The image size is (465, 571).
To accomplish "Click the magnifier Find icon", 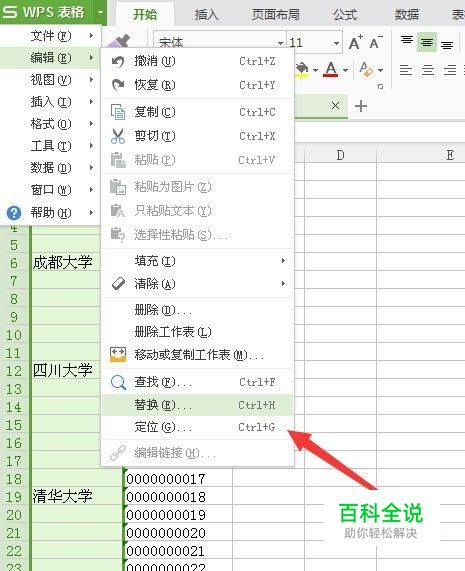I will click(x=118, y=382).
